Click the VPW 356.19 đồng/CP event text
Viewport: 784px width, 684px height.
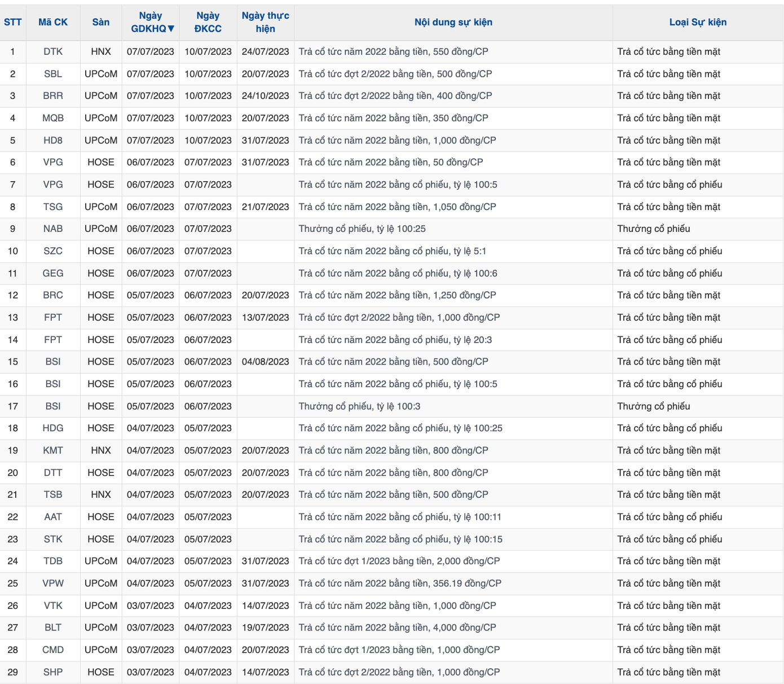[400, 584]
